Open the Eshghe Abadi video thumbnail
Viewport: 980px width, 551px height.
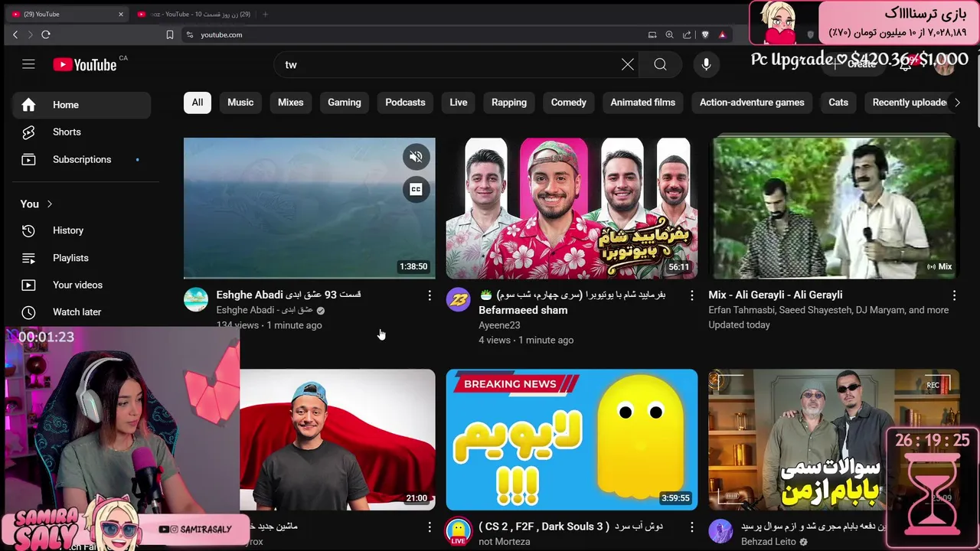click(309, 208)
